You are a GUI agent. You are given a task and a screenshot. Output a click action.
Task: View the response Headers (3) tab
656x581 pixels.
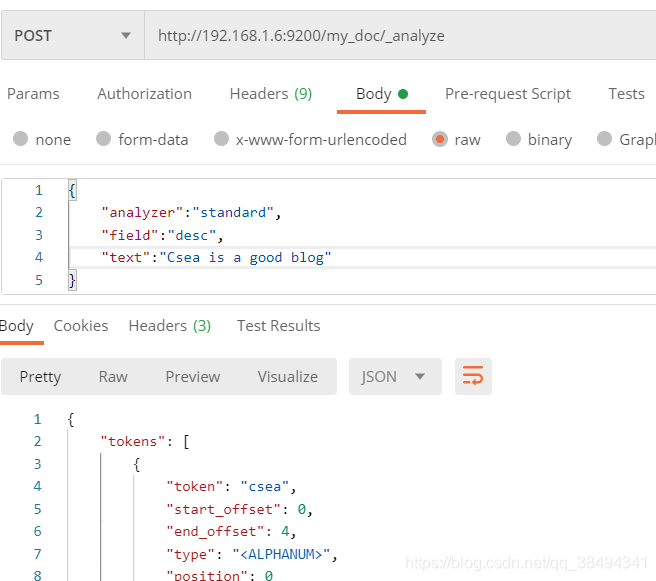coord(169,326)
